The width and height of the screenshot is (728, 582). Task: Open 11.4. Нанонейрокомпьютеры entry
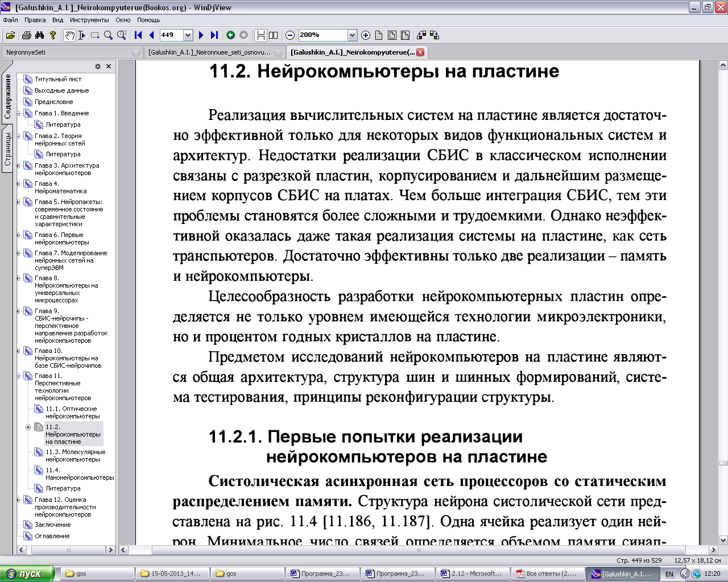click(80, 473)
